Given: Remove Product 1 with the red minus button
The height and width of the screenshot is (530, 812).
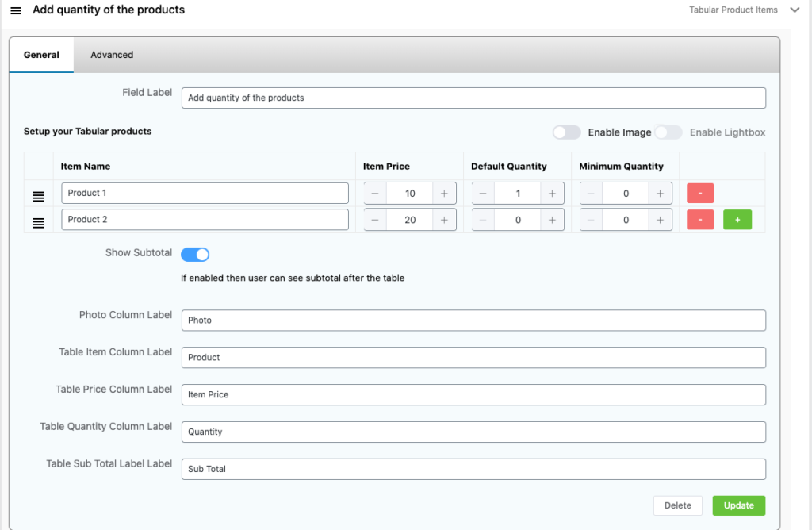Looking at the screenshot, I should (700, 194).
